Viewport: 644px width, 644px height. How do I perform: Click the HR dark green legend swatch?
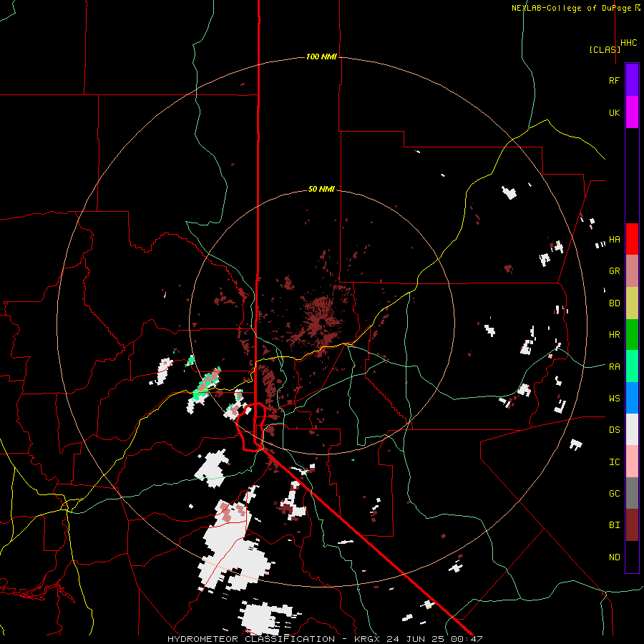click(632, 335)
